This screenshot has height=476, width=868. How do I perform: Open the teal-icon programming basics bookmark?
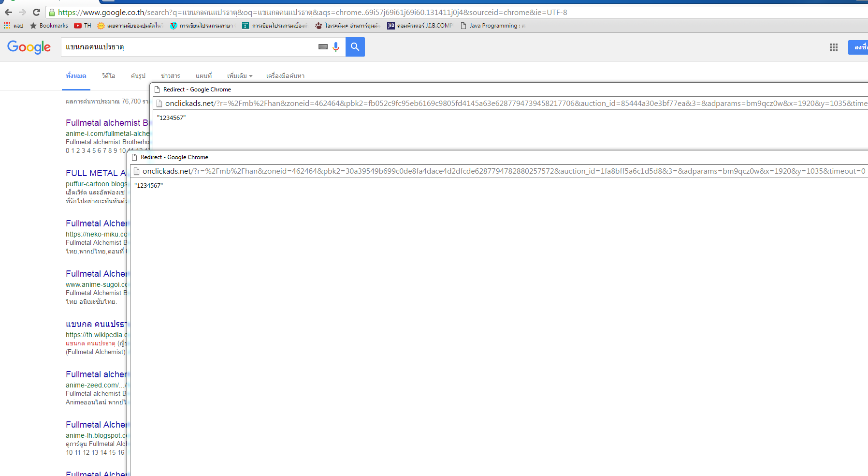275,26
